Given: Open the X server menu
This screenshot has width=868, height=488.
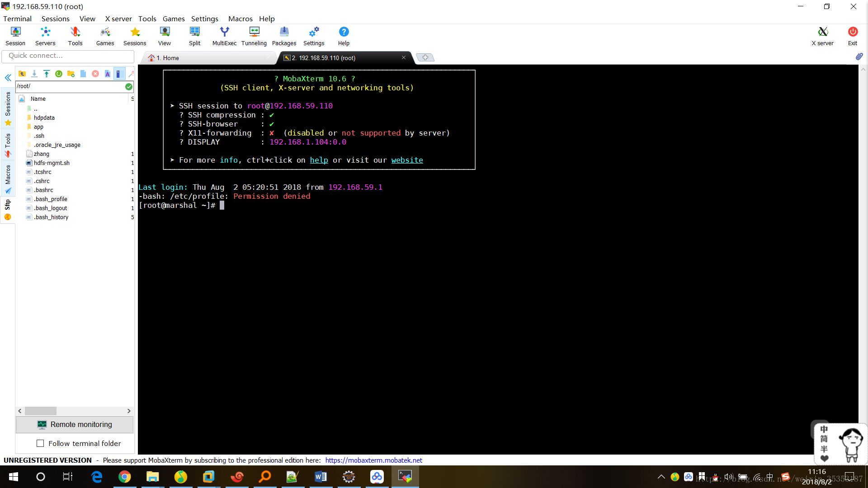Looking at the screenshot, I should point(118,19).
